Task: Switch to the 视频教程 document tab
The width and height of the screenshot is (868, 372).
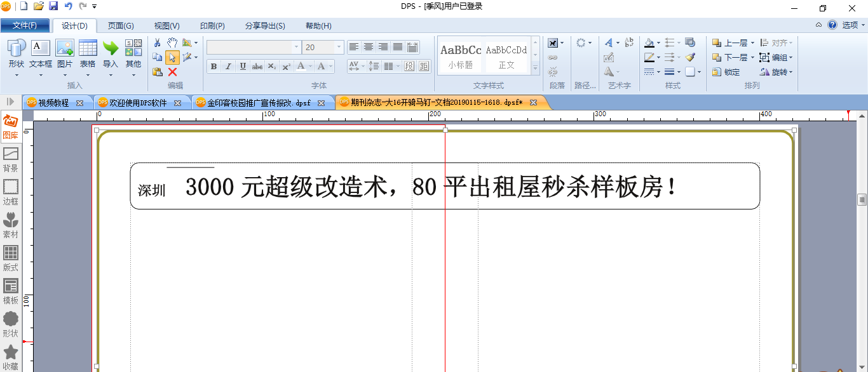Action: (53, 103)
